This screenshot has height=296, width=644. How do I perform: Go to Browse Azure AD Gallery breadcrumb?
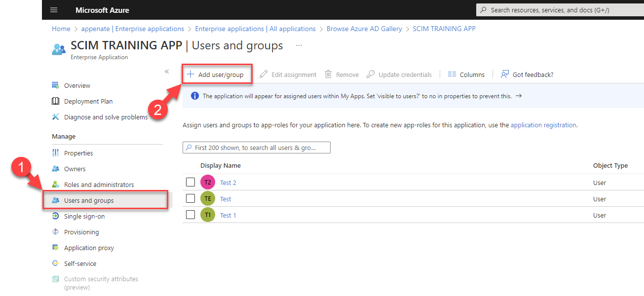pos(364,29)
